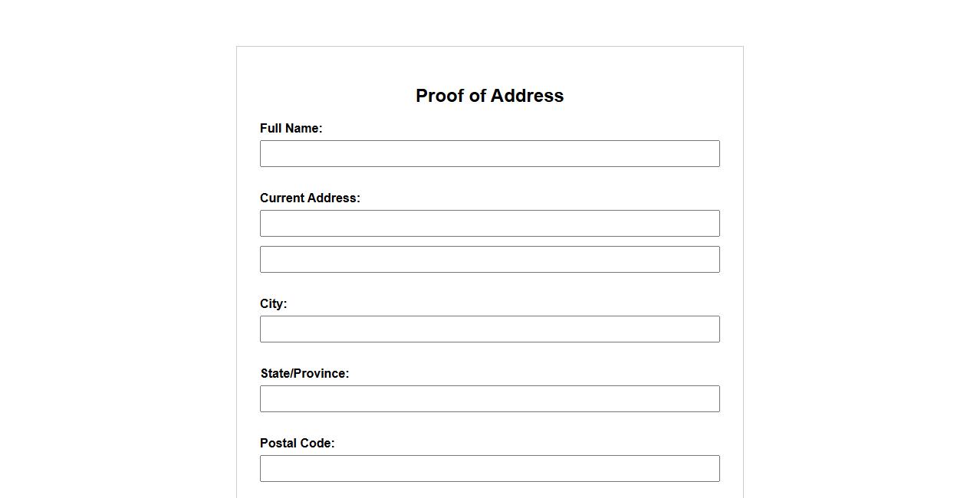Place cursor in the state or province box
The height and width of the screenshot is (498, 980).
tap(489, 398)
